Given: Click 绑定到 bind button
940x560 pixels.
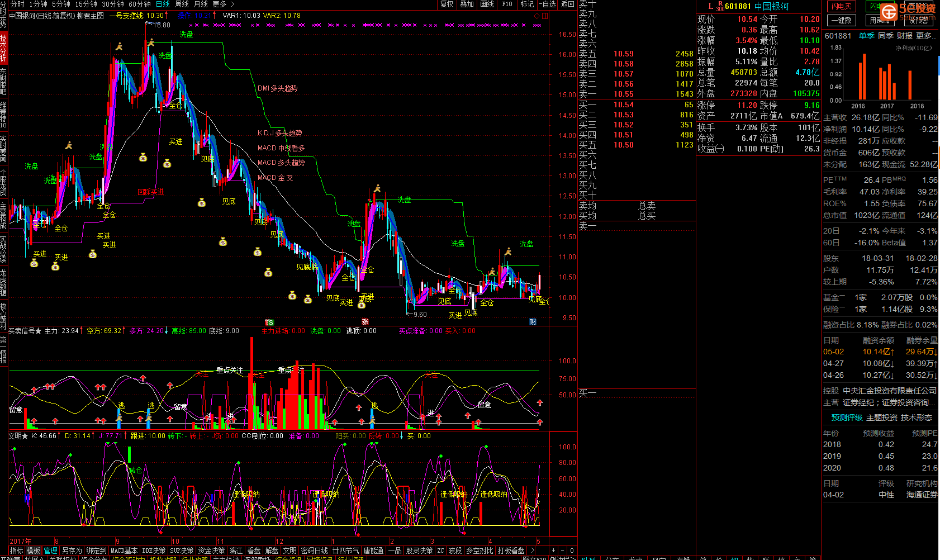Looking at the screenshot, I should pyautogui.click(x=96, y=550).
